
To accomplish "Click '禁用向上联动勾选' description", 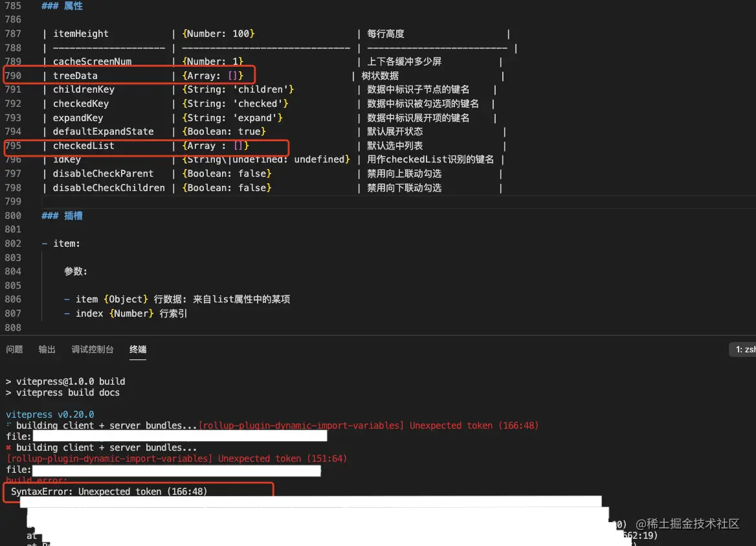I will pyautogui.click(x=404, y=174).
